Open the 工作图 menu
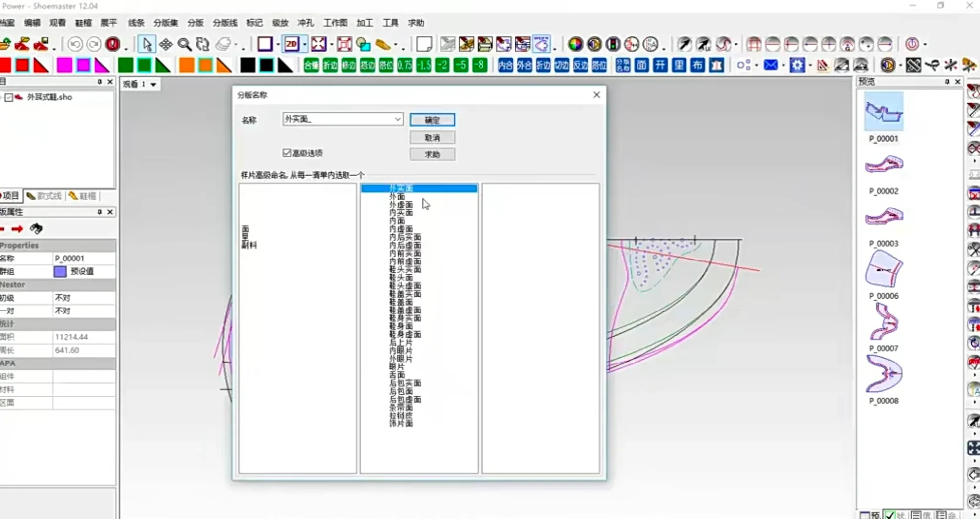 [x=335, y=23]
